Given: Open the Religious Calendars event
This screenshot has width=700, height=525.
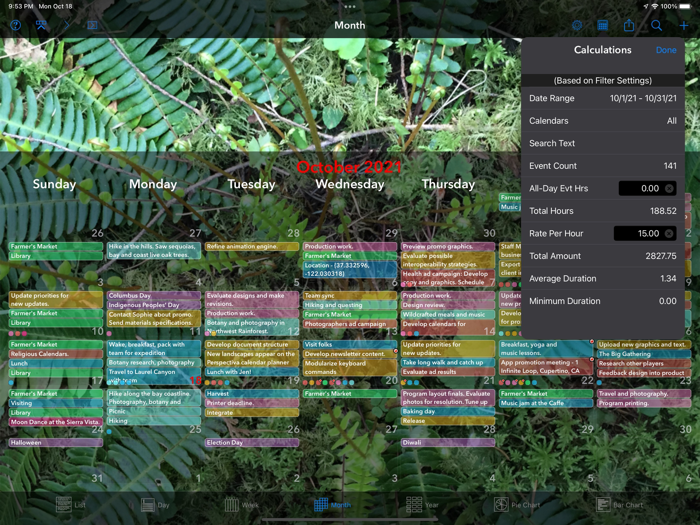Looking at the screenshot, I should coord(56,354).
